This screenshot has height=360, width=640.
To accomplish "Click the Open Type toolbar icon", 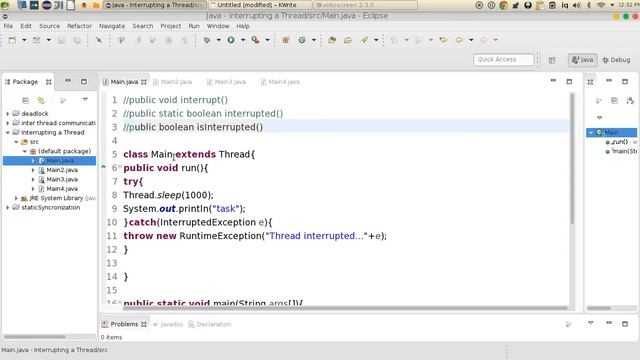I will (332, 40).
